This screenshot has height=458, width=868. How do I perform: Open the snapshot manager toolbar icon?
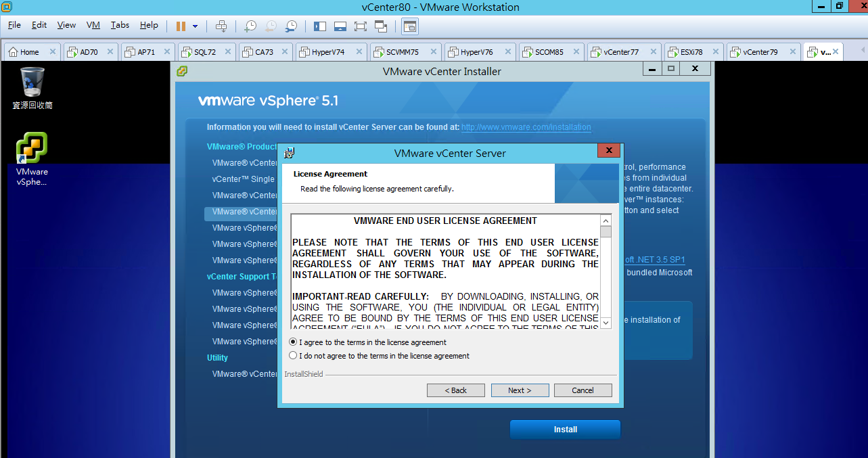290,26
